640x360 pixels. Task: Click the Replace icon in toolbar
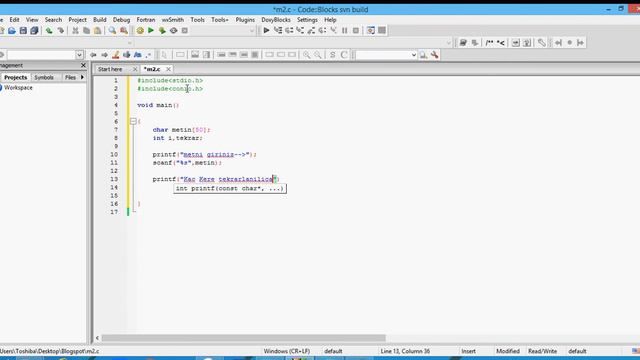pos(124,31)
